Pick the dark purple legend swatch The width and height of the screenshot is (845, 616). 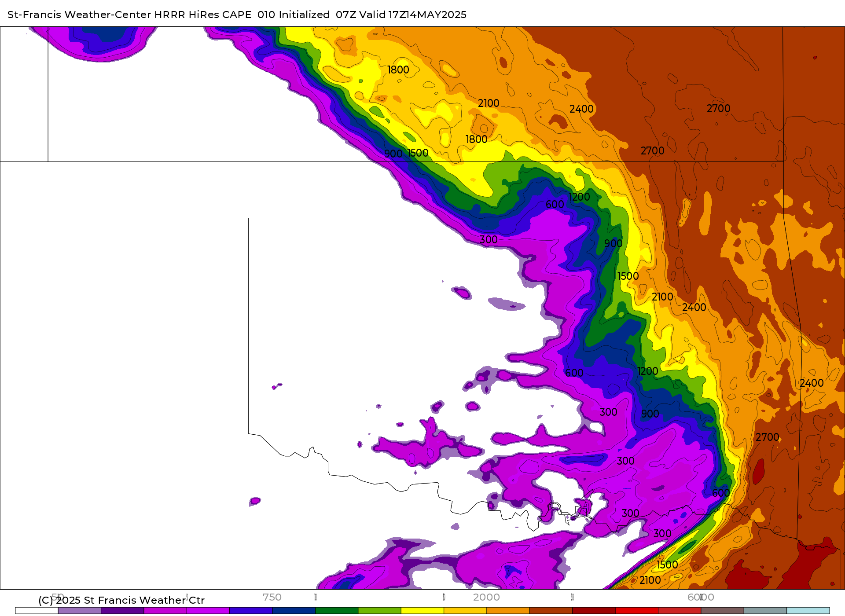coord(122,610)
